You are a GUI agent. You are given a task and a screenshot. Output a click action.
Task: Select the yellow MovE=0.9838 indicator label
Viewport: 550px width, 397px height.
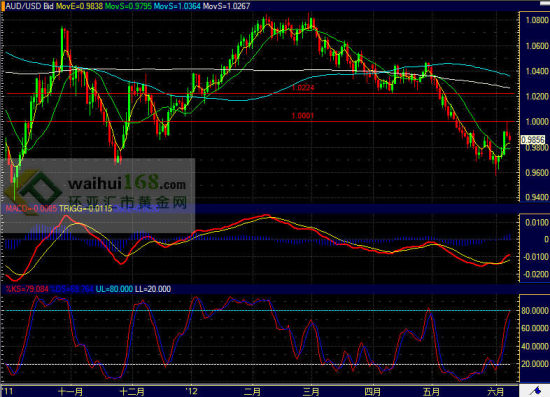click(80, 6)
